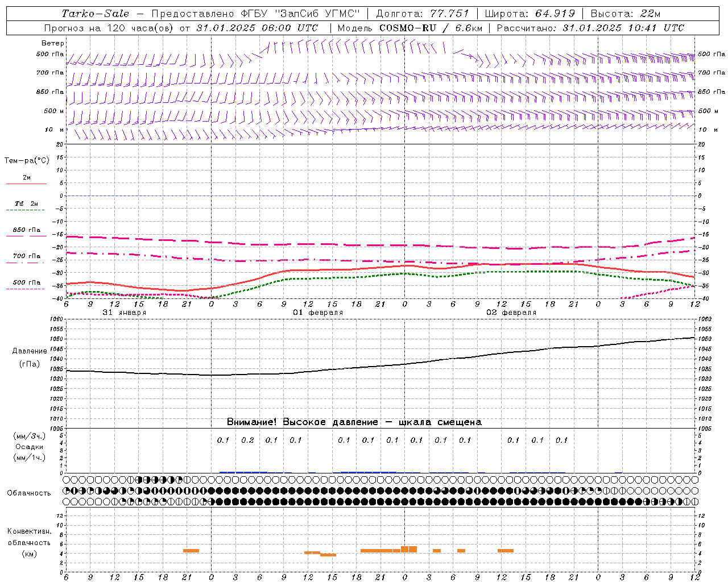The width and height of the screenshot is (728, 582).
Task: Click the "Давление" pressure panel label
Action: (x=30, y=351)
